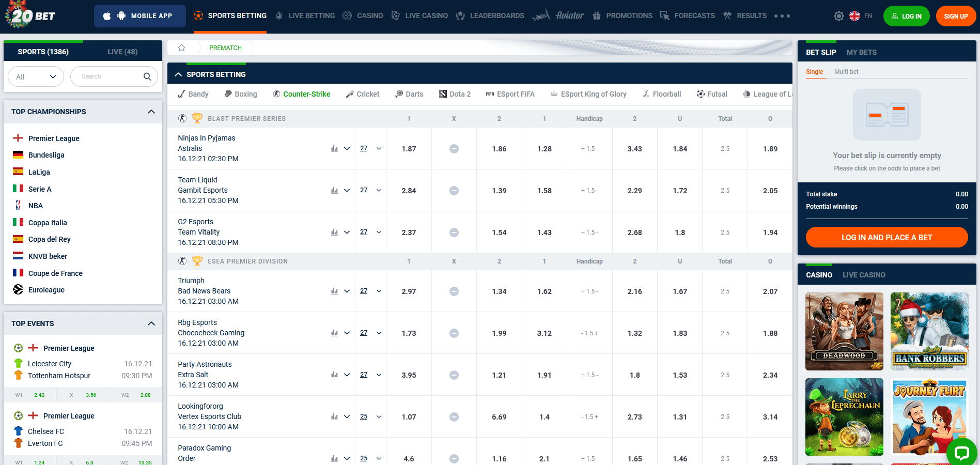
Task: Click the ESEA Premier Division trophy icon
Action: tap(197, 261)
